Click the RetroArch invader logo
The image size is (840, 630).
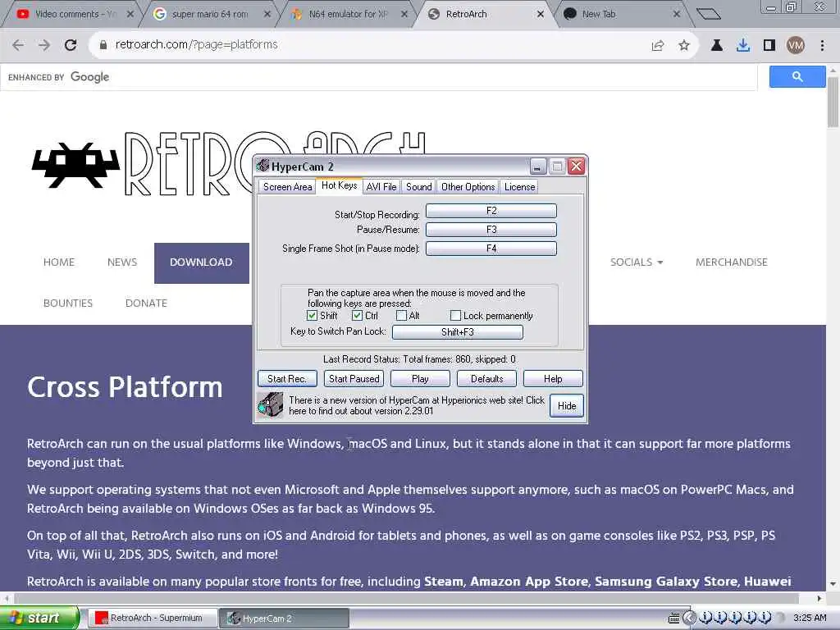[x=75, y=165]
